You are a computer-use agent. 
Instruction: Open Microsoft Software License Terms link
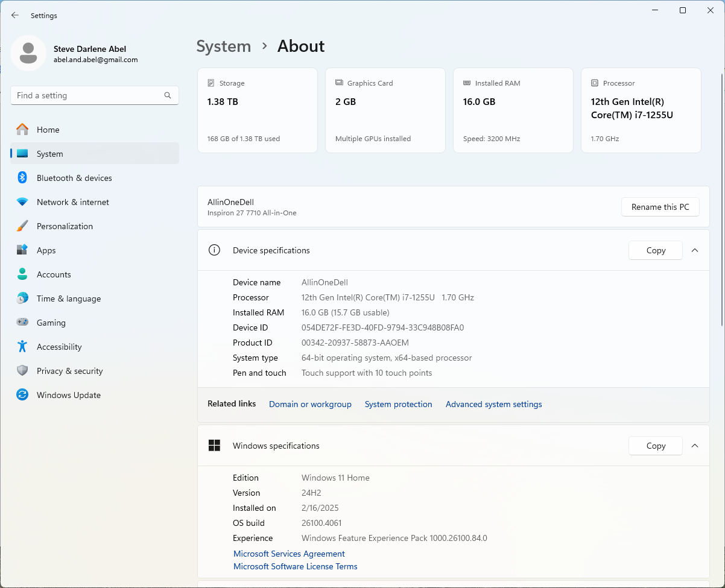tap(296, 566)
